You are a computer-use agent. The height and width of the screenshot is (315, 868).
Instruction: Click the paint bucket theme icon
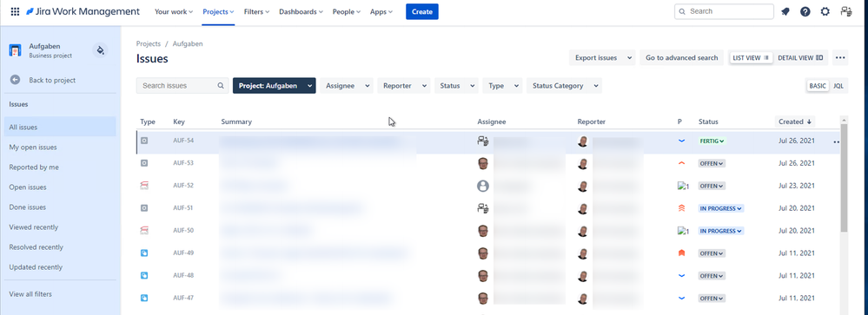pos(100,50)
